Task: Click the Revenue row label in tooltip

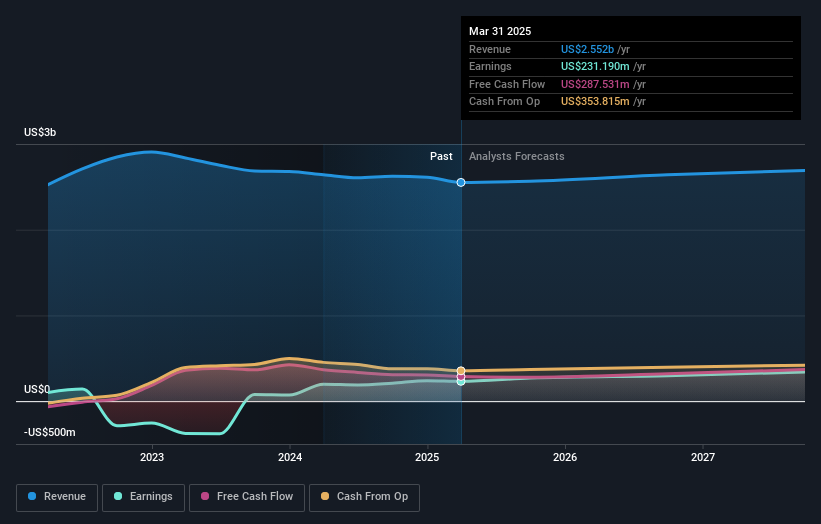Action: 490,49
